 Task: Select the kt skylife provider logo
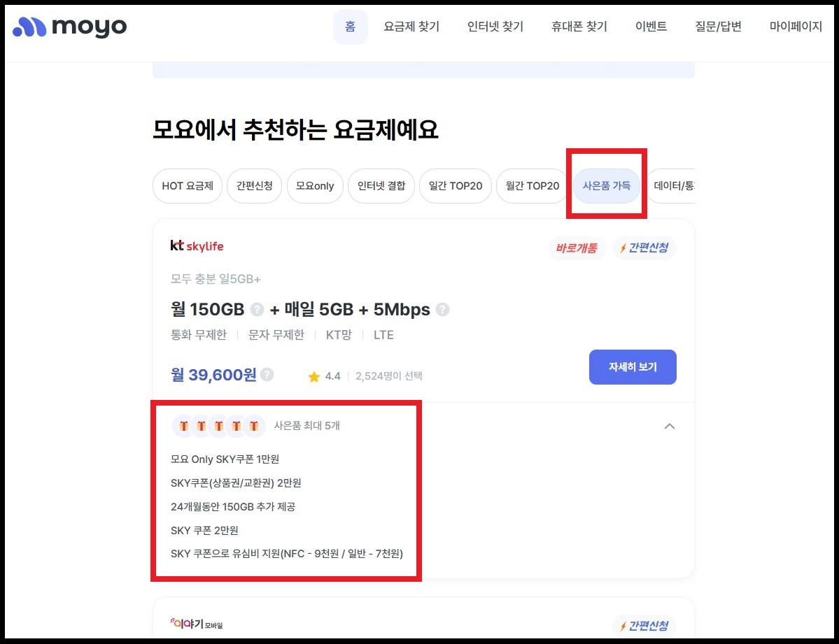pyautogui.click(x=197, y=245)
